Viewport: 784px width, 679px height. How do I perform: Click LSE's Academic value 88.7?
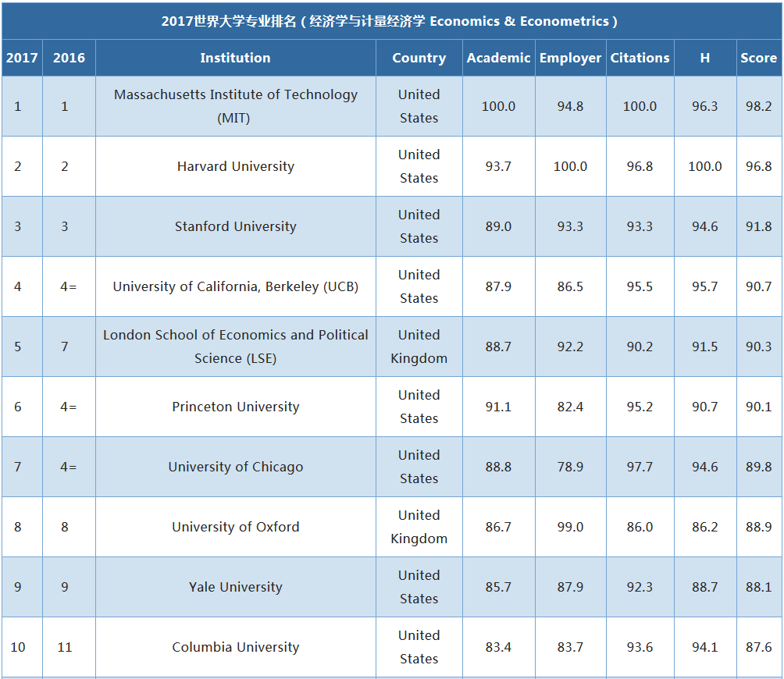(498, 347)
